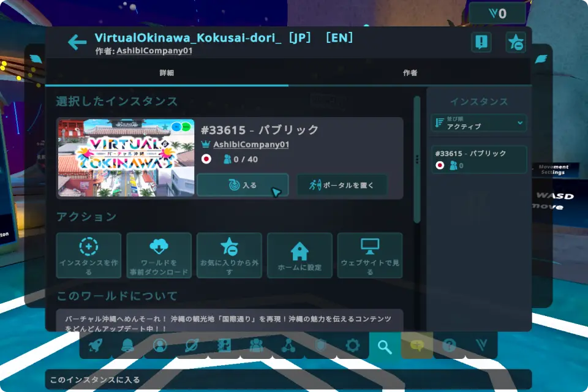Screen dimensions: 588x392
Task: Click お気に入りから外す button
Action: click(229, 255)
